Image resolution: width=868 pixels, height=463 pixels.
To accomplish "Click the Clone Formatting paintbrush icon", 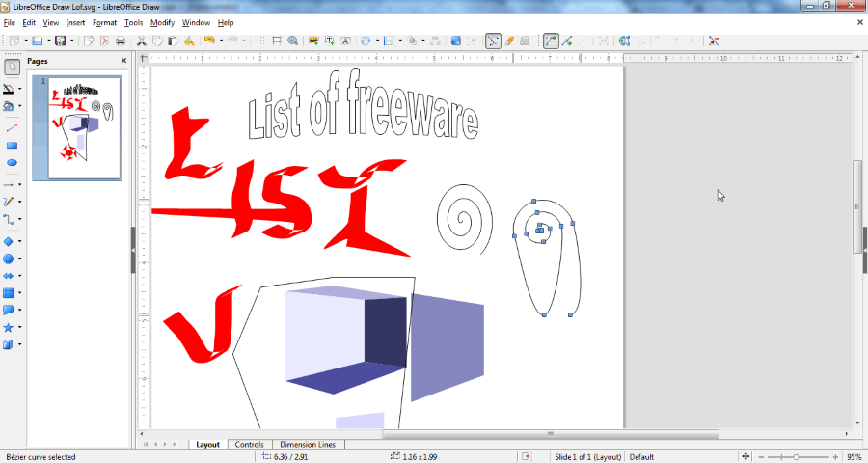I will [x=189, y=41].
